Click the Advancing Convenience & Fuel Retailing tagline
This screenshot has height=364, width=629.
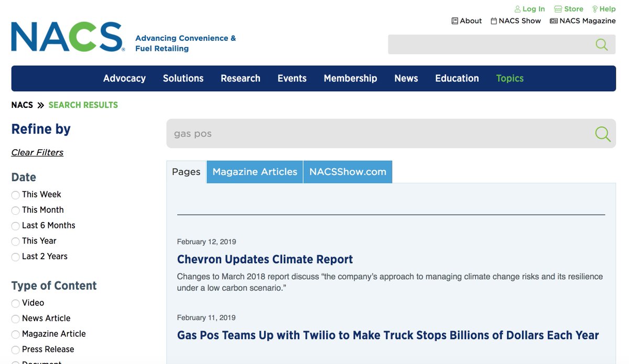[x=186, y=43]
